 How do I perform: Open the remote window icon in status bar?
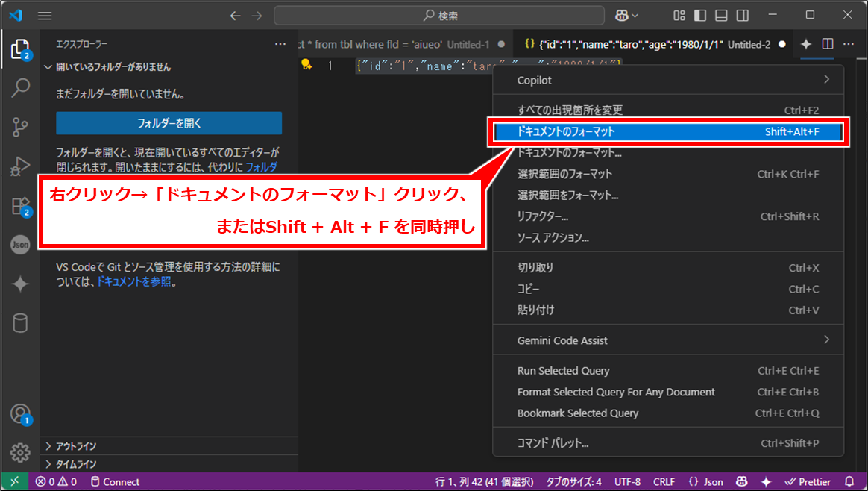[x=15, y=481]
